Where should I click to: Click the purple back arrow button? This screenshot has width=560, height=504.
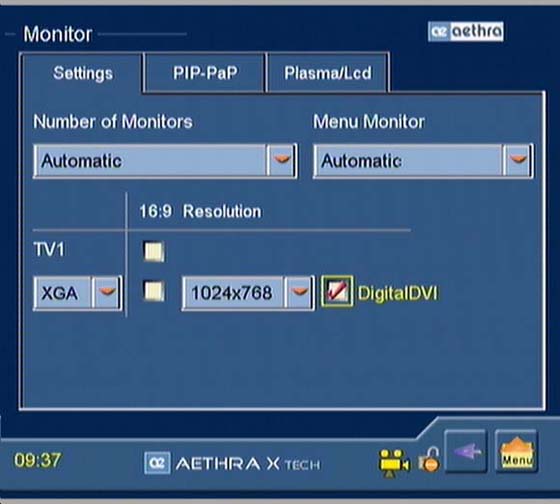point(466,451)
